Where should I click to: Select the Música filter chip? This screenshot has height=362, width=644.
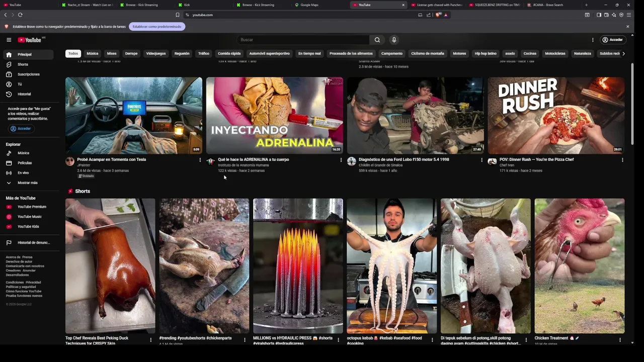[x=93, y=53]
